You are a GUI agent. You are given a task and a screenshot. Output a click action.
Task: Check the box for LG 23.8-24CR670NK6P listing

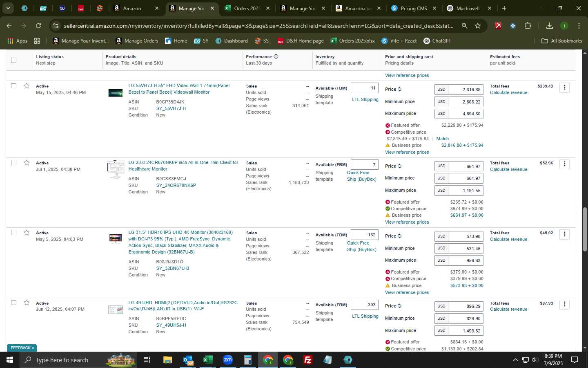point(13,163)
